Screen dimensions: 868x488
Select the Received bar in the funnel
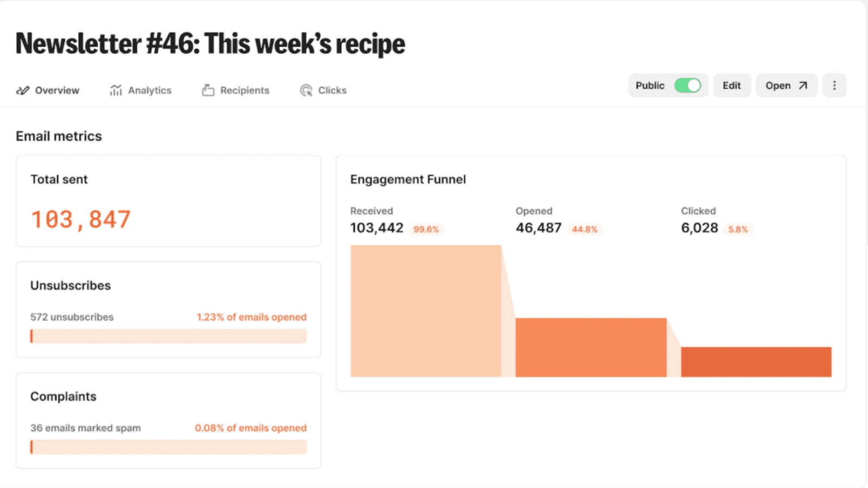pos(426,309)
